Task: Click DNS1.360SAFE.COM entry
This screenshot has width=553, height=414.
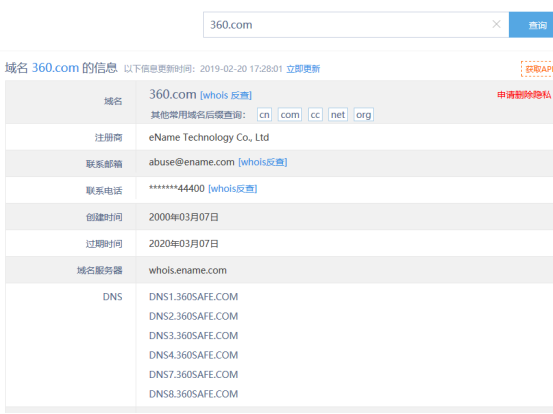Action: click(194, 297)
